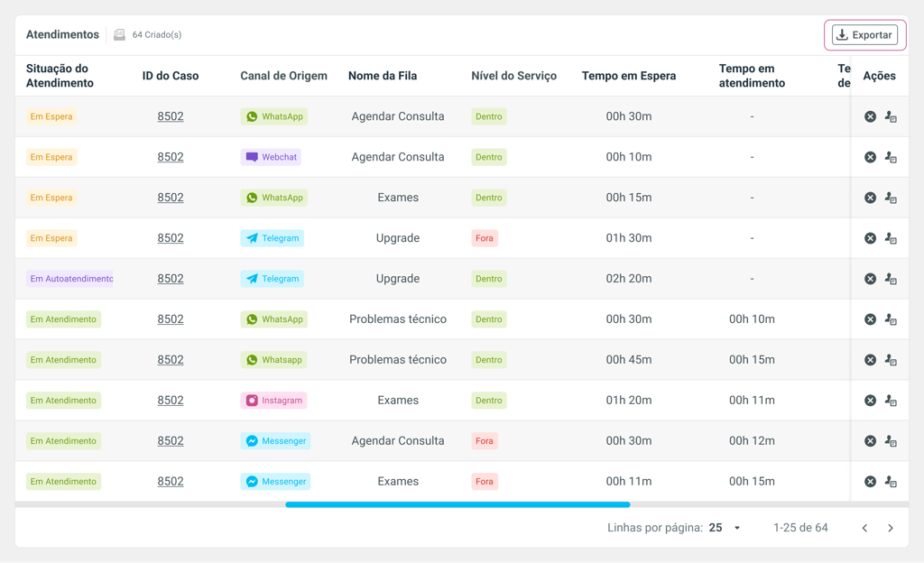Image resolution: width=924 pixels, height=563 pixels.
Task: Click the icon beside 64 Criado(s)
Action: coord(119,35)
